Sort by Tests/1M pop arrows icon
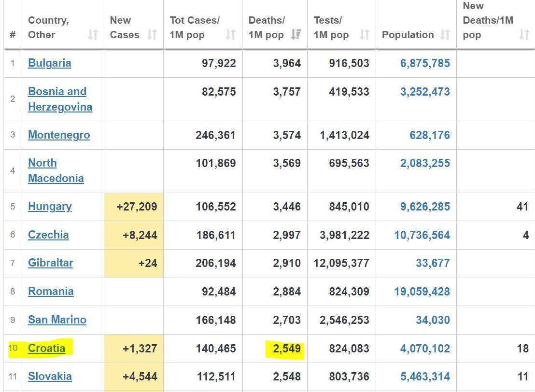The image size is (535, 392). [x=365, y=35]
